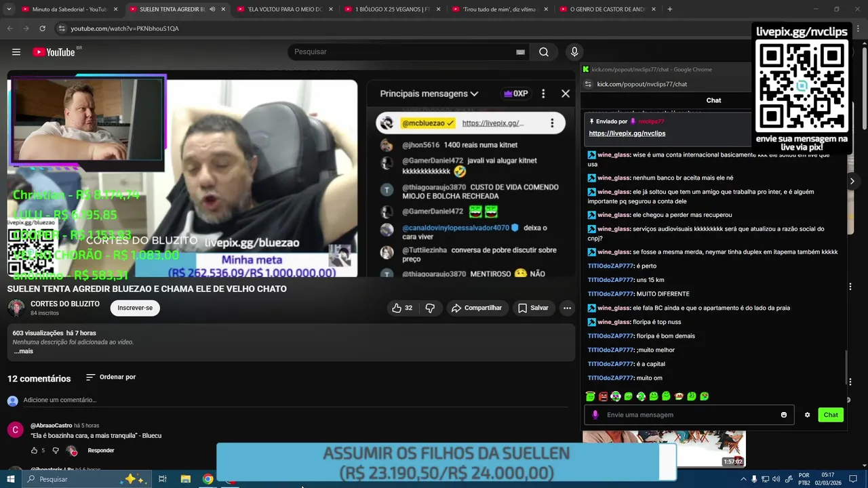Image resolution: width=868 pixels, height=488 pixels.
Task: Show hidden tray icons with the up chevron
Action: pos(743,479)
